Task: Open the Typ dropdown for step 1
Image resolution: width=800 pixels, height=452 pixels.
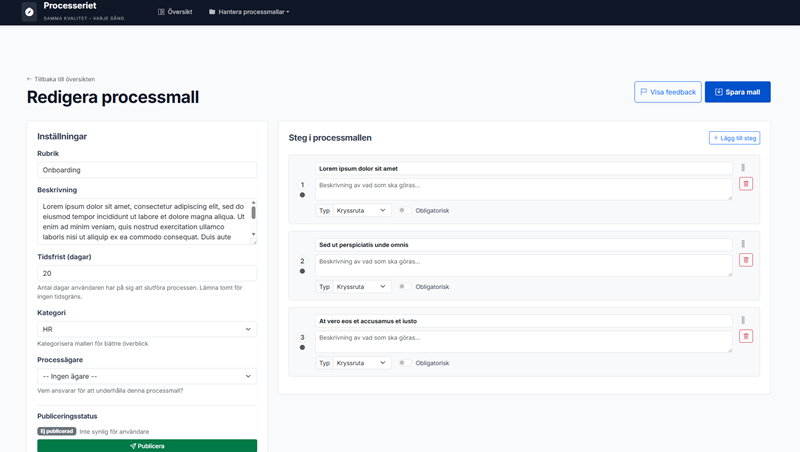Action: pyautogui.click(x=361, y=211)
